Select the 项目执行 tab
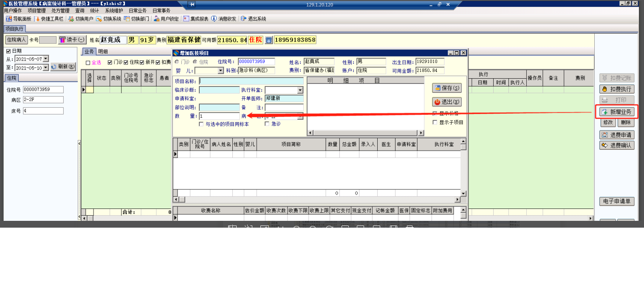This screenshot has width=644, height=297. [x=15, y=29]
